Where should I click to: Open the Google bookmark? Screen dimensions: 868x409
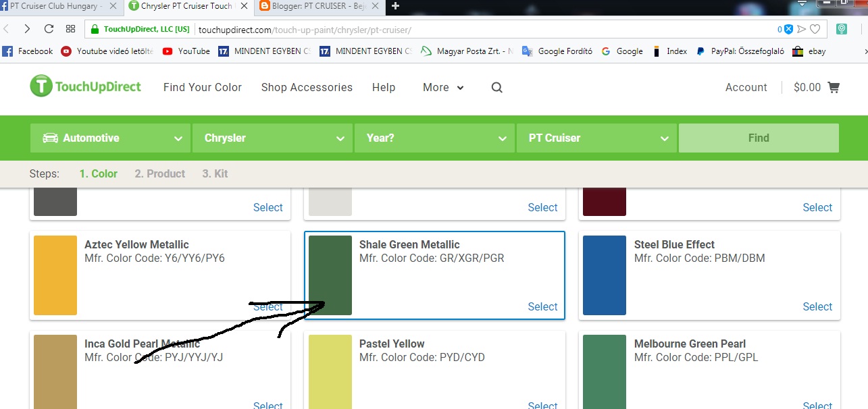pos(622,51)
